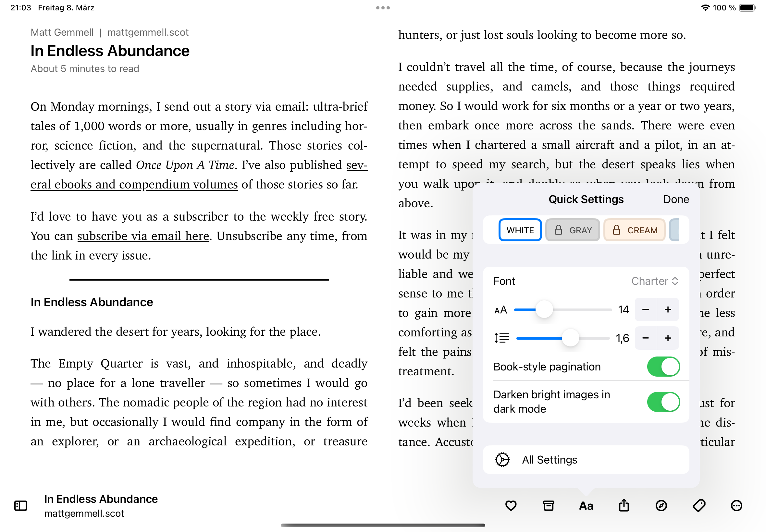Increase line spacing with plus button
Screen dimensions: 766x532
[x=668, y=338]
